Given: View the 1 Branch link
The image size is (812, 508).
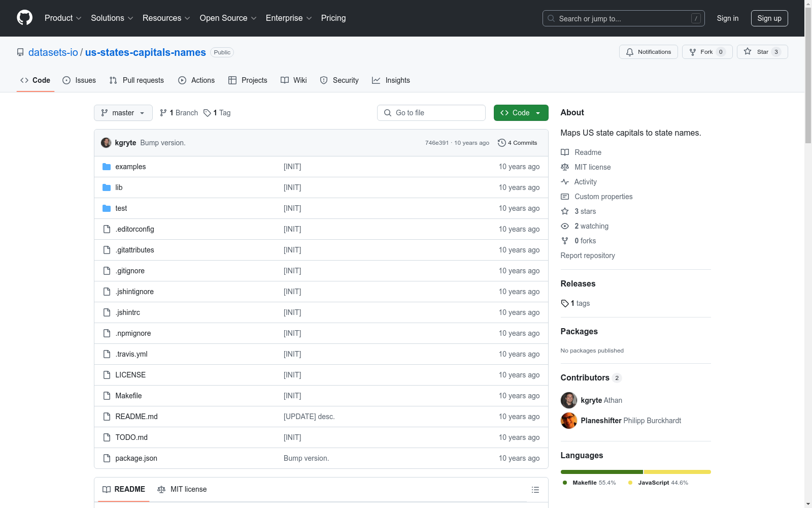Looking at the screenshot, I should (179, 113).
